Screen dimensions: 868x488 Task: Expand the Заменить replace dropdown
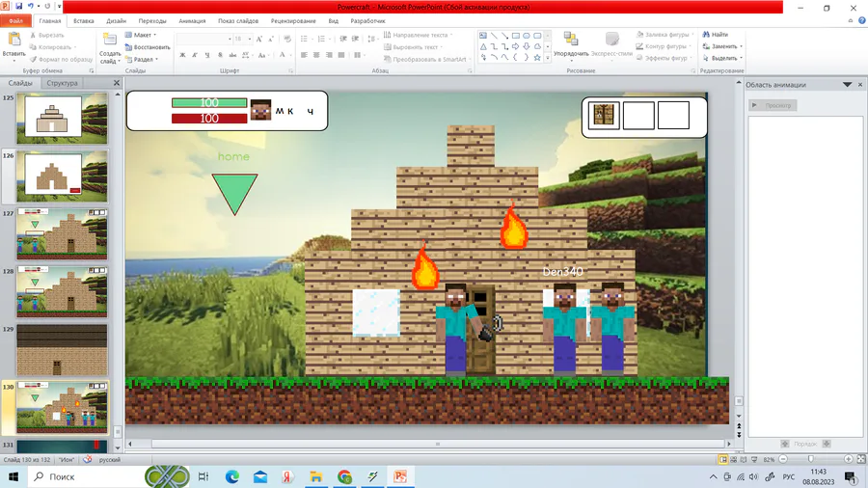click(742, 46)
